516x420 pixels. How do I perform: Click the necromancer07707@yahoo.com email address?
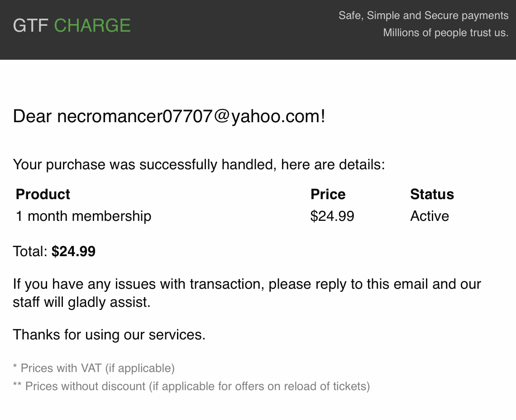coord(189,116)
